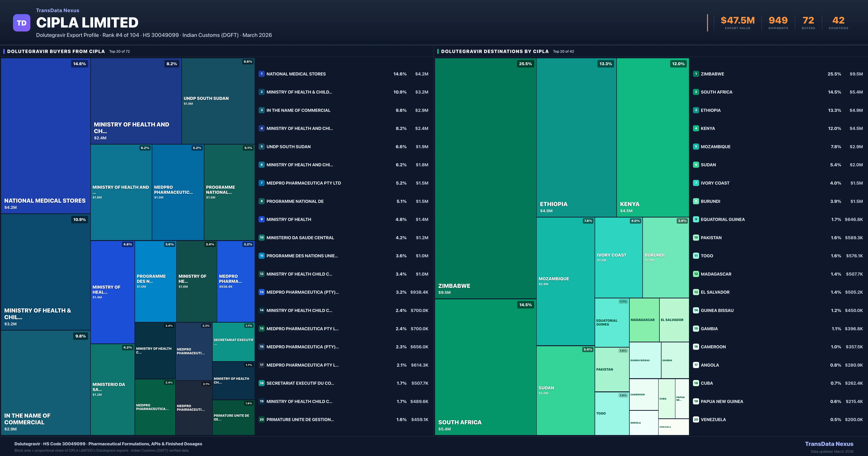Open the DOLUTEGRAVIR BUYERS FROM CIPLA section header
The image size is (868, 456).
(56, 51)
